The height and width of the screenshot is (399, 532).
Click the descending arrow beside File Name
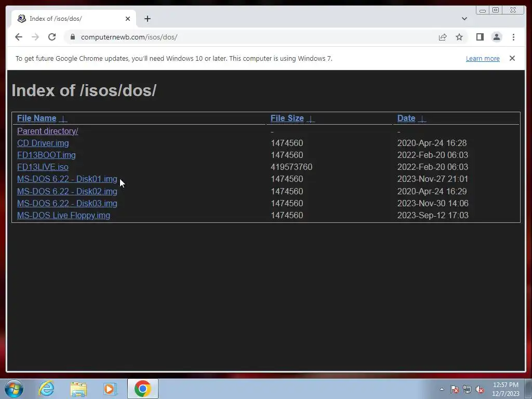point(63,119)
